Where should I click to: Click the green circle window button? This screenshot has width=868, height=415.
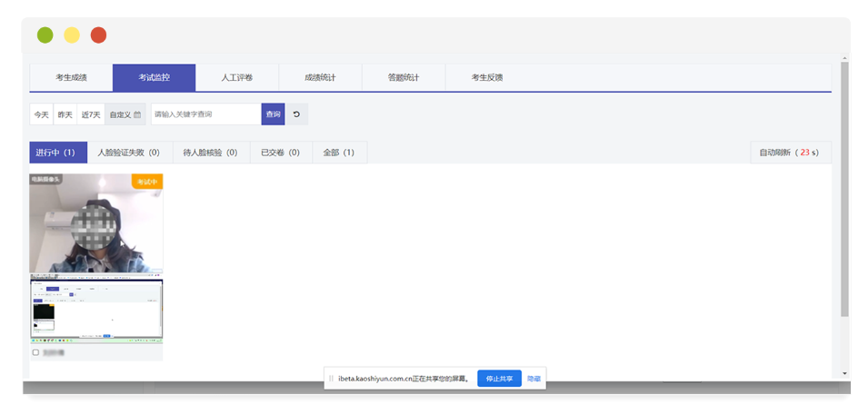tap(45, 35)
